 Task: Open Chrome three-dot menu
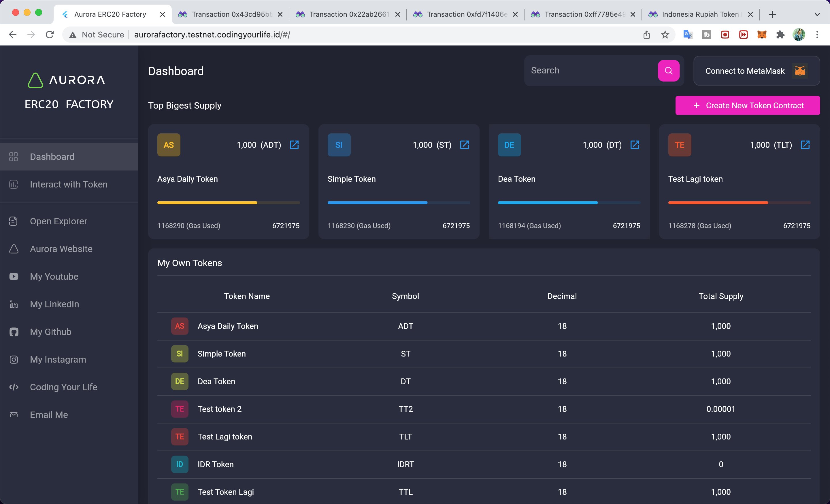click(x=817, y=35)
